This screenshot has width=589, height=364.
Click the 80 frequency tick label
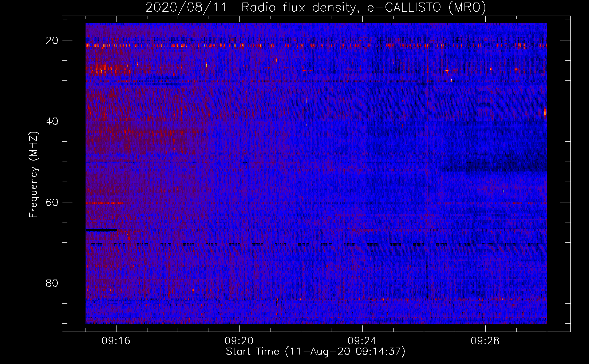click(52, 283)
